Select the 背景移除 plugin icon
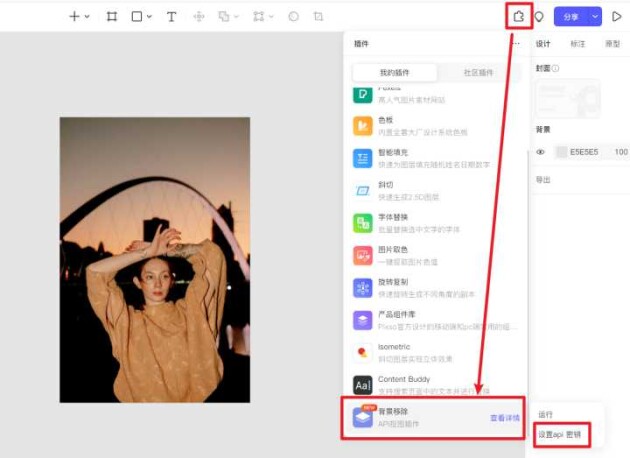The width and height of the screenshot is (630, 458). [x=363, y=417]
